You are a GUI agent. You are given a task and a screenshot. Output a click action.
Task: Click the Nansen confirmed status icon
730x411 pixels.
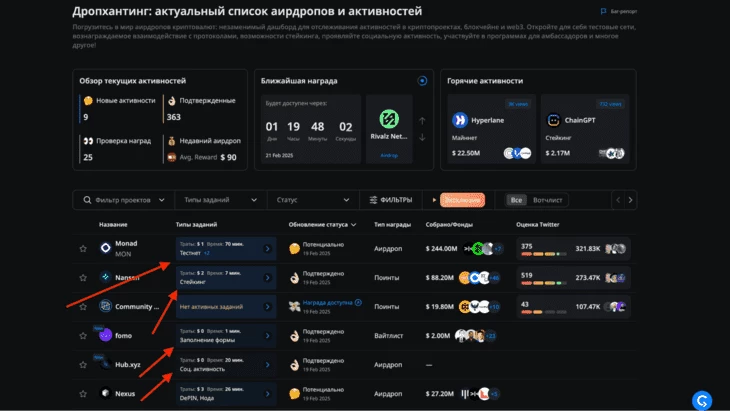coord(294,278)
